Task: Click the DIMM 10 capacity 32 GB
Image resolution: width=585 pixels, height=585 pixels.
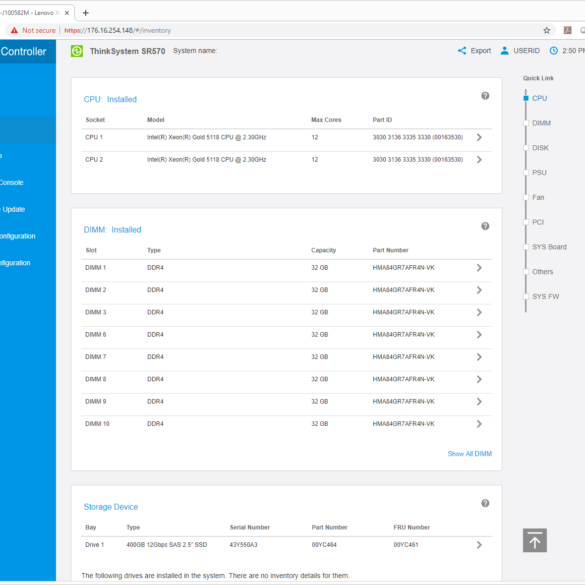Action: coord(320,424)
